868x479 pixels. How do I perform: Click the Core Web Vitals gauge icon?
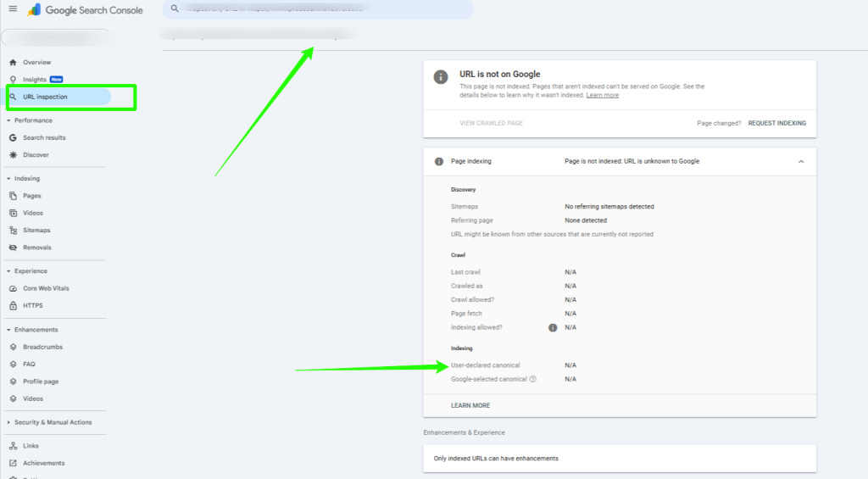point(14,288)
